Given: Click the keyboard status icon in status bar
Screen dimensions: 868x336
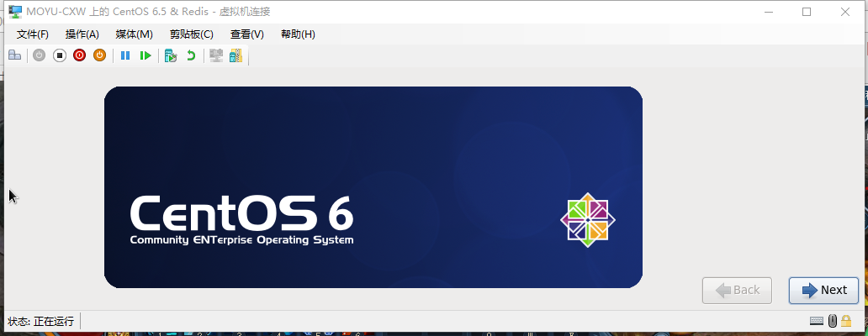Looking at the screenshot, I should coord(817,321).
